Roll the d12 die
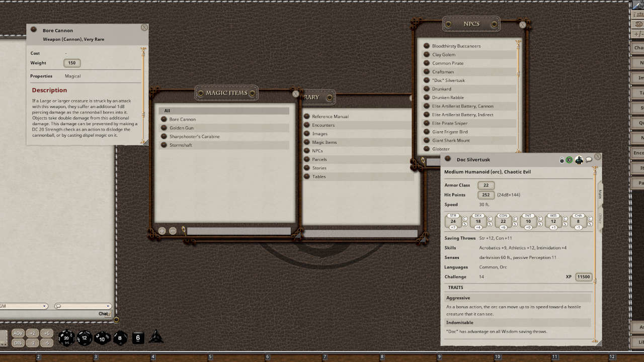Viewport: 644px width, 362px height. tap(85, 338)
